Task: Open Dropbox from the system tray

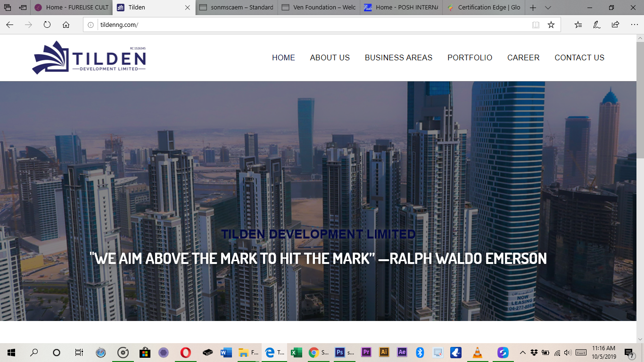Action: point(534,353)
